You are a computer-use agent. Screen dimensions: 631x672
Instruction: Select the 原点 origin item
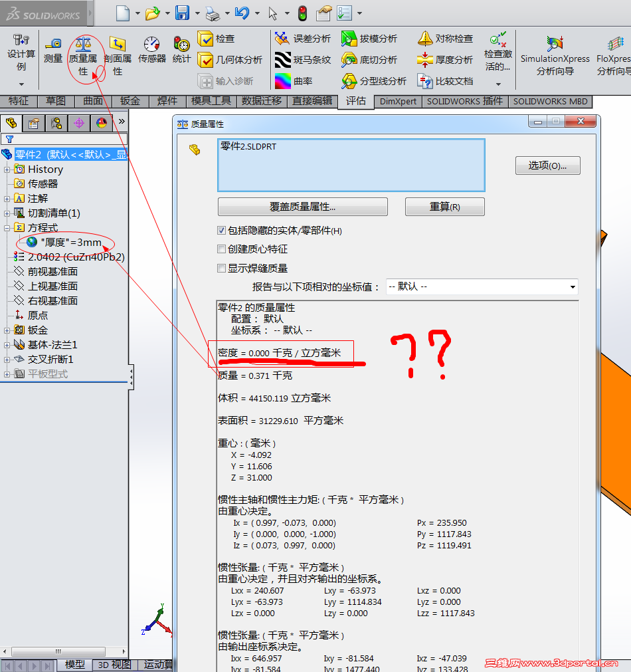pyautogui.click(x=32, y=316)
